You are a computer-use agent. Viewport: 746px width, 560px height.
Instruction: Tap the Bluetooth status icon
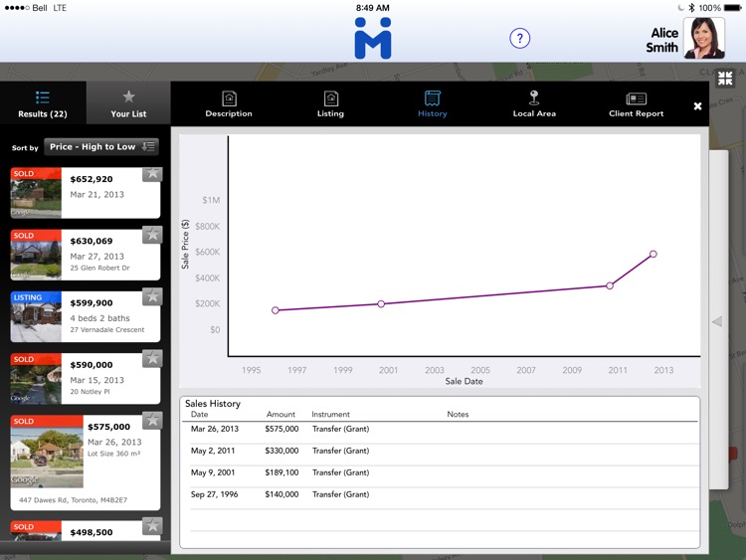tap(691, 8)
